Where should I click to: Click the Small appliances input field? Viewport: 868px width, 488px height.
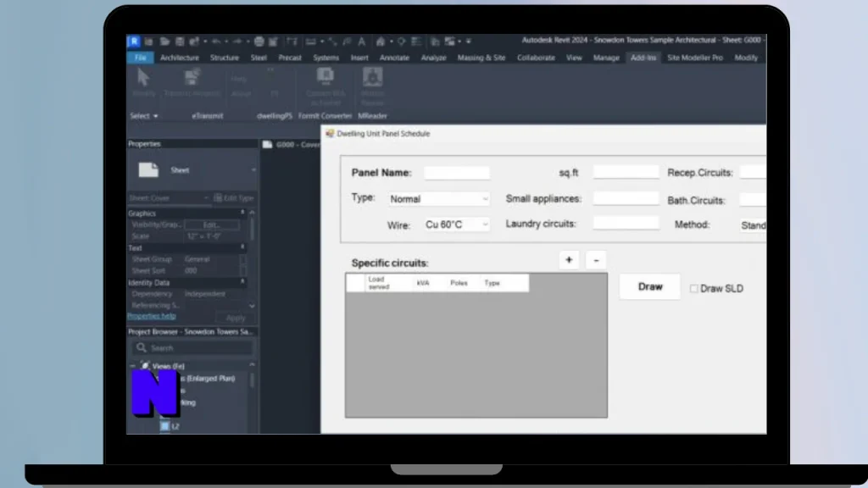coord(626,198)
